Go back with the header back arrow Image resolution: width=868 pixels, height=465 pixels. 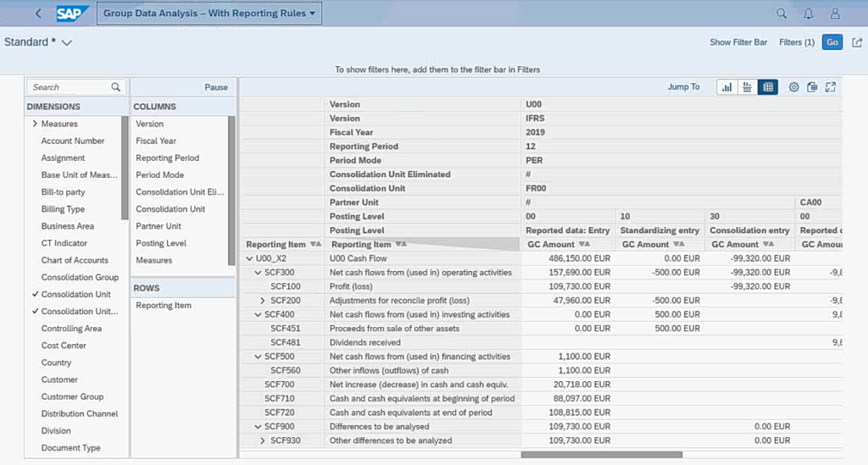click(x=38, y=14)
